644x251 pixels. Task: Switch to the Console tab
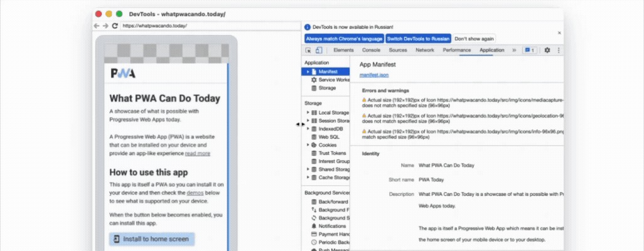pos(371,50)
